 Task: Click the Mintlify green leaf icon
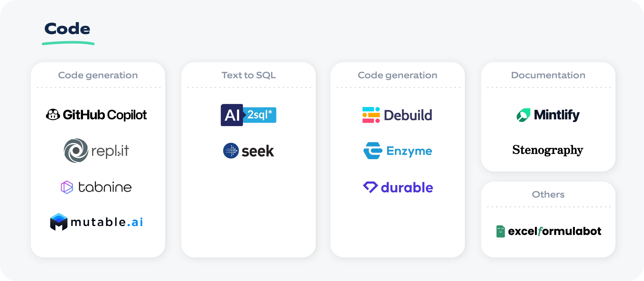coord(523,115)
